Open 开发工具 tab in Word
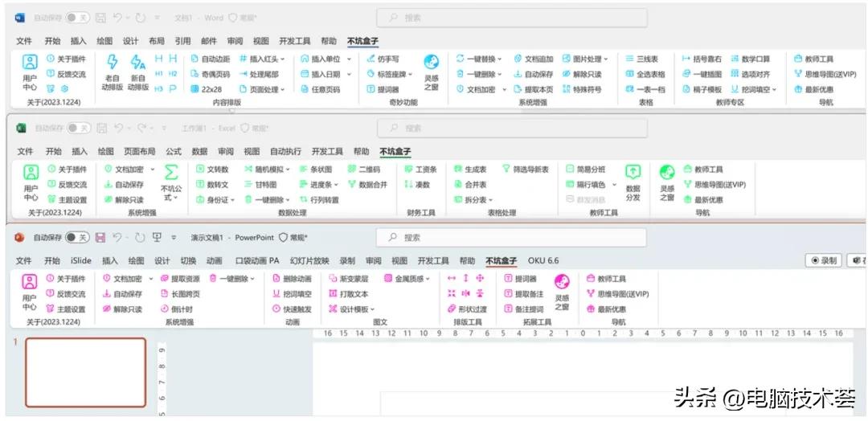868x421 pixels. [294, 41]
